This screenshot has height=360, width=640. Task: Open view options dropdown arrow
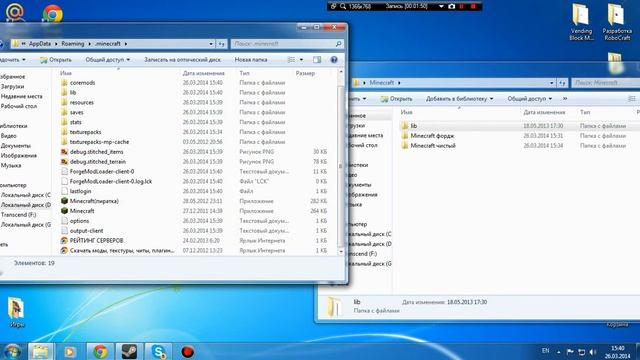[301, 60]
